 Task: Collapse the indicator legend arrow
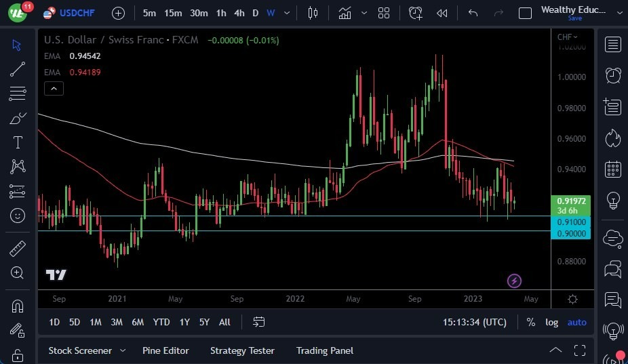tap(54, 88)
